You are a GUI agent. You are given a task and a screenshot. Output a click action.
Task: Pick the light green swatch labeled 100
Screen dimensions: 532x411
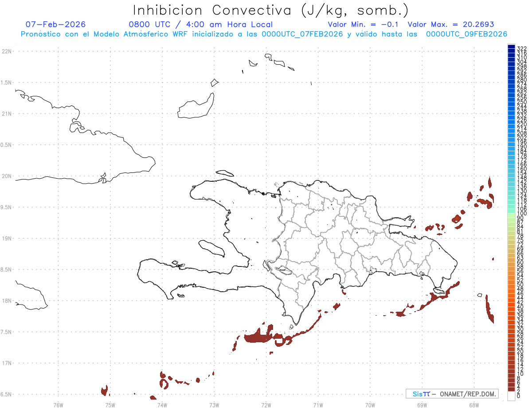tap(511, 215)
